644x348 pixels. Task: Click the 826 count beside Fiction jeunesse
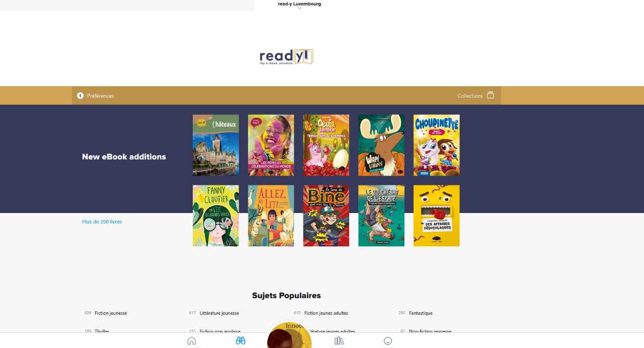88,313
